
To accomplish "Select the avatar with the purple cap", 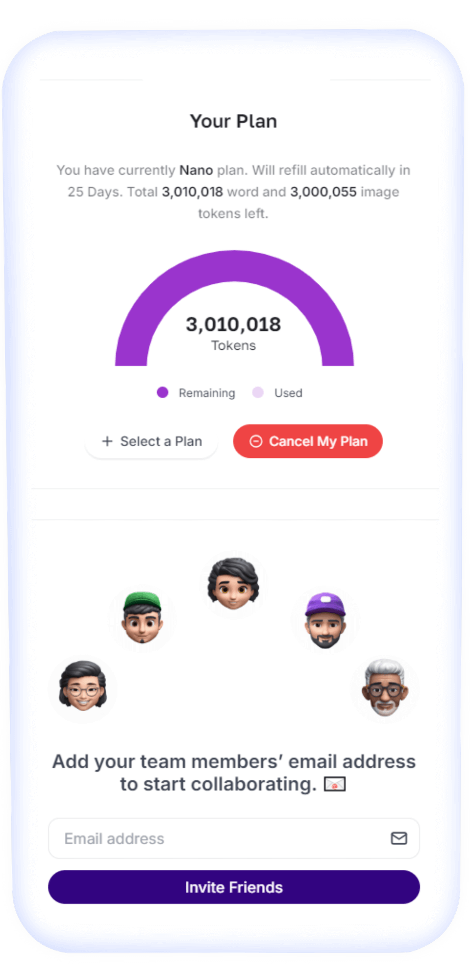I will click(326, 620).
